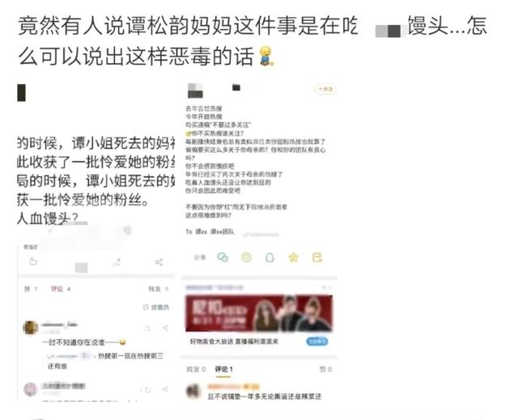The height and width of the screenshot is (420, 518).
Task: Open the first commenter's brown avatar
Action: (30, 328)
